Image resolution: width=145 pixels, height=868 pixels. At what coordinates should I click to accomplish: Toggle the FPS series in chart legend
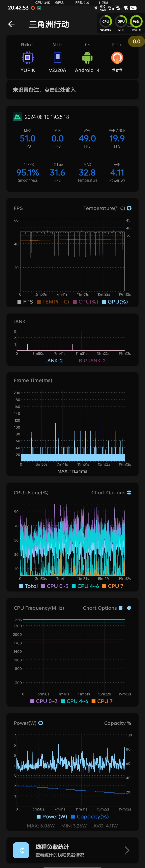tap(25, 302)
